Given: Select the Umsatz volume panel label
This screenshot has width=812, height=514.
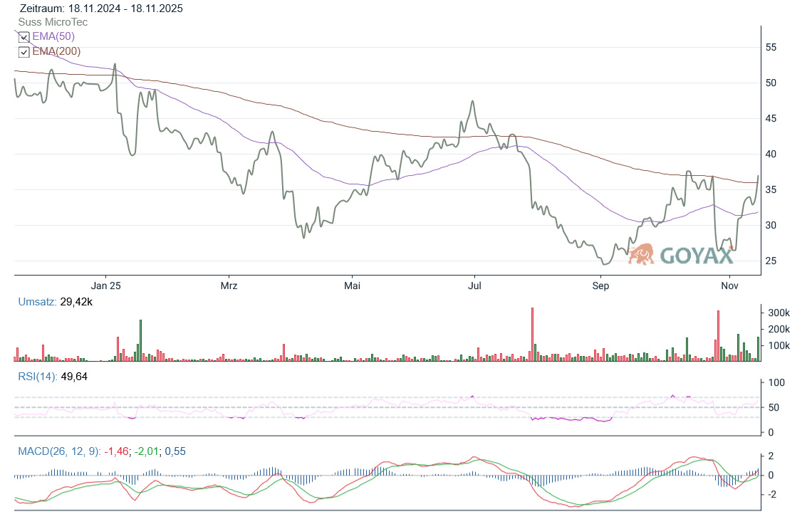Looking at the screenshot, I should 36,303.
